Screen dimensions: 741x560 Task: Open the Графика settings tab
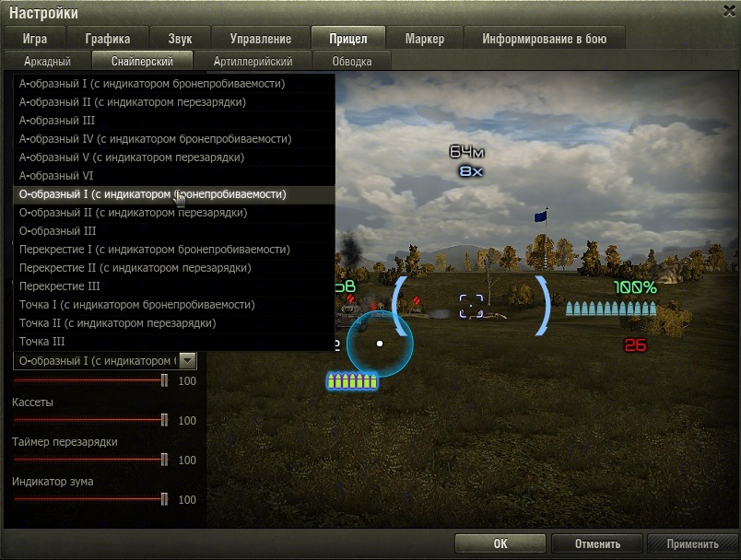coord(108,39)
